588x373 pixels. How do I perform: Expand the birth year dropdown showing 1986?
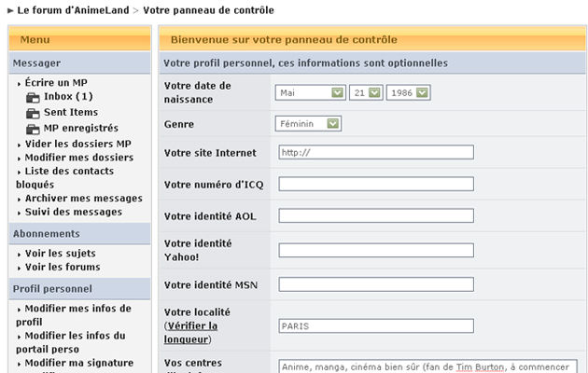[409, 92]
